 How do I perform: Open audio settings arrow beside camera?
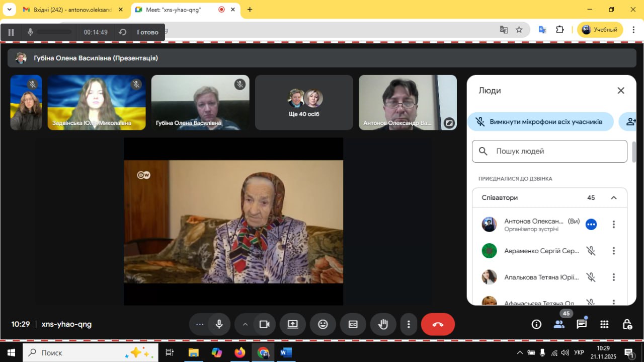point(245,324)
